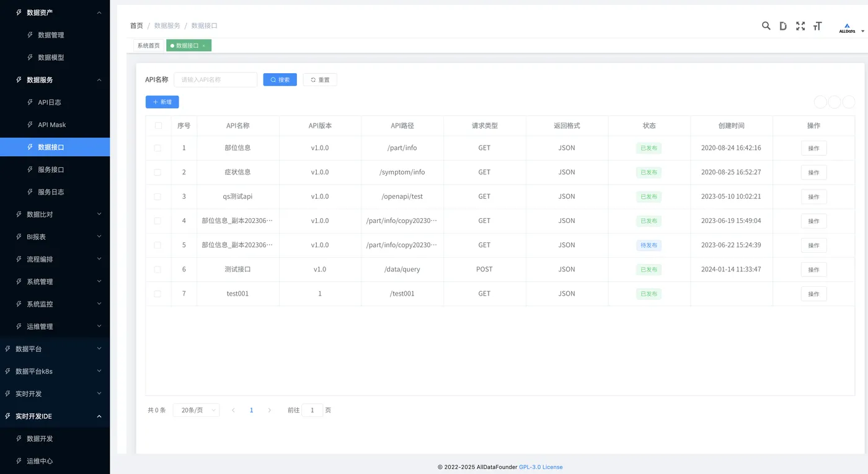
Task: Check the box for row number 4
Action: point(157,221)
